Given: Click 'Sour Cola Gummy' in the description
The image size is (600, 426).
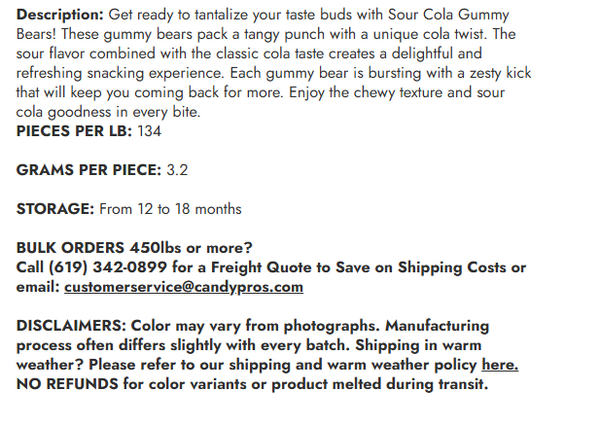Looking at the screenshot, I should pyautogui.click(x=447, y=14).
